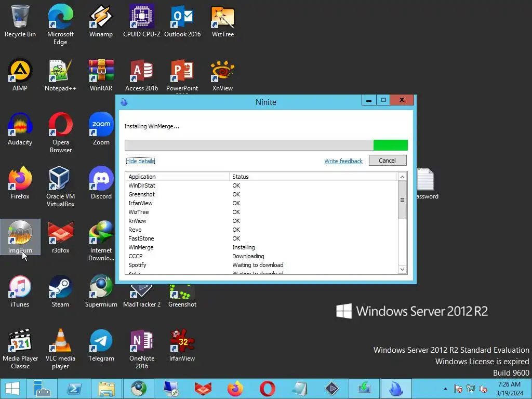The height and width of the screenshot is (399, 532).
Task: Select the Oracle VM VirtualBox icon
Action: tap(60, 187)
